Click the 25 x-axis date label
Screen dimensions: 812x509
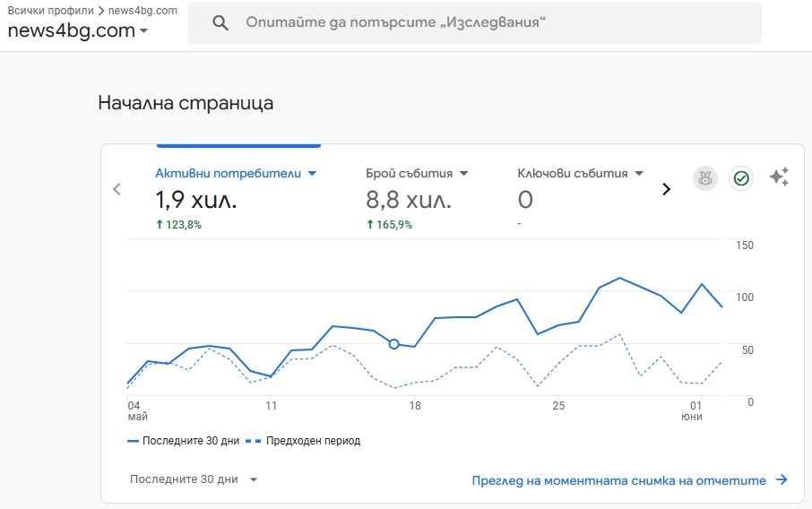558,405
